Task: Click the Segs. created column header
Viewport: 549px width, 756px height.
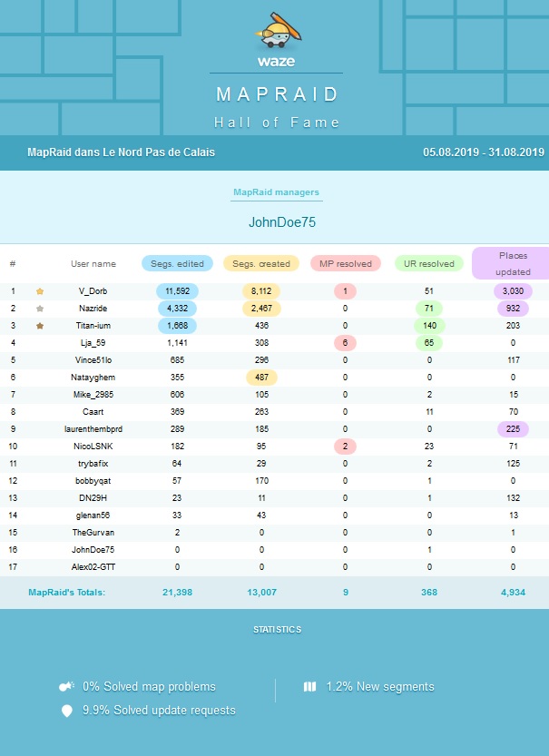Action: click(x=261, y=264)
